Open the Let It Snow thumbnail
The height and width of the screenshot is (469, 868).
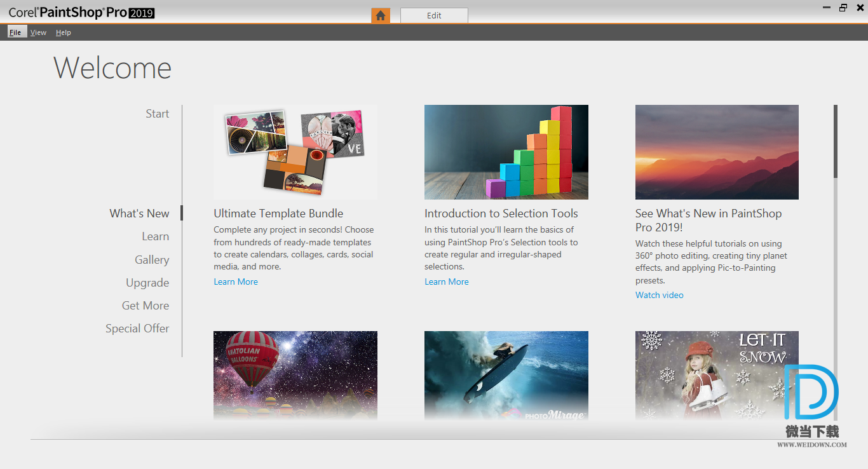pos(717,375)
